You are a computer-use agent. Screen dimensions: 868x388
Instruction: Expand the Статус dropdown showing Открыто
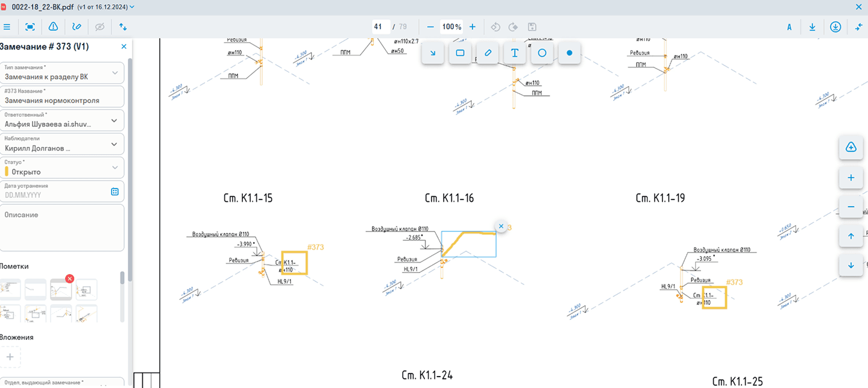[x=115, y=168]
